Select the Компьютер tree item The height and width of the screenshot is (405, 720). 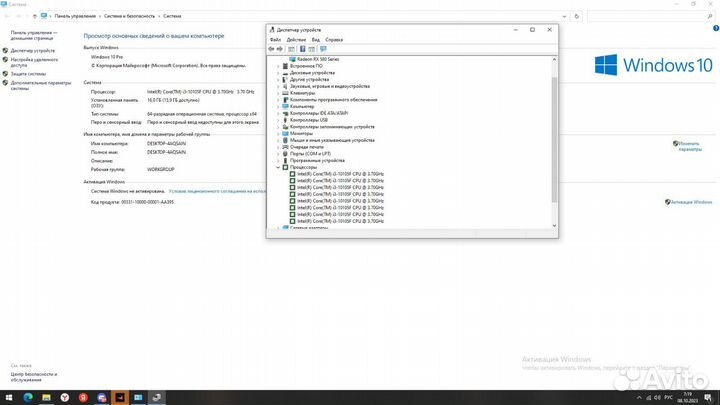pyautogui.click(x=302, y=107)
